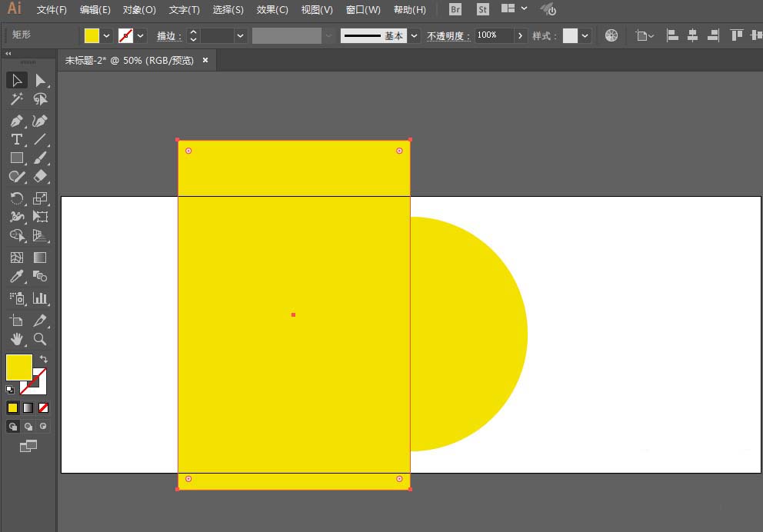
Task: Enable Draw Inside mode
Action: tap(43, 427)
